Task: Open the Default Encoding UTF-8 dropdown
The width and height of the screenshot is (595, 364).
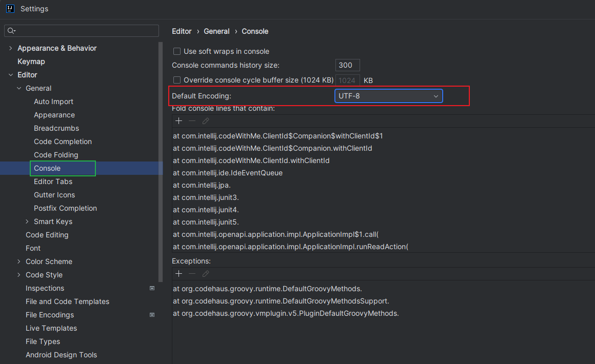Action: pyautogui.click(x=388, y=96)
